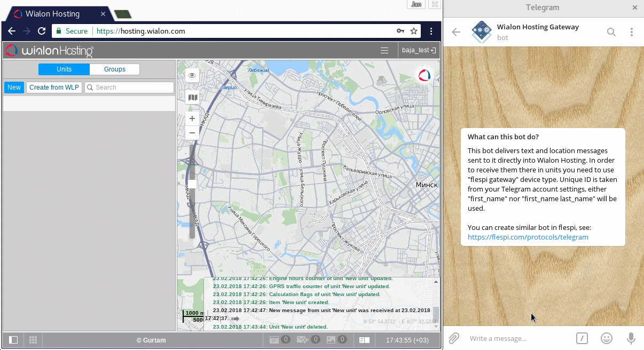Click the Wialon logo icon on the map
644x350 pixels.
[x=425, y=75]
